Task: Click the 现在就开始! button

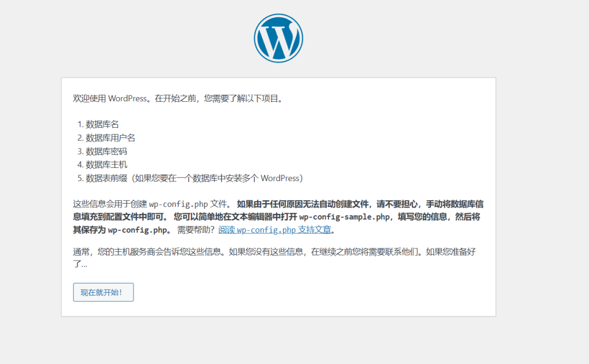Action: click(x=104, y=292)
